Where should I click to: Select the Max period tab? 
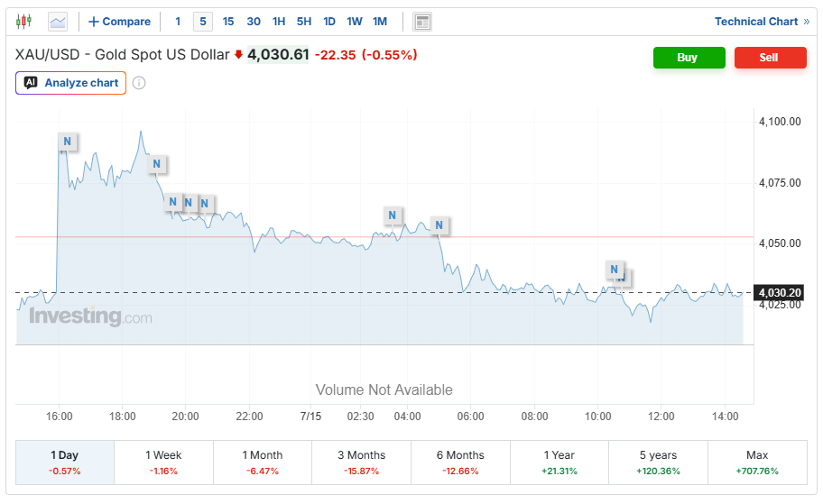point(757,463)
